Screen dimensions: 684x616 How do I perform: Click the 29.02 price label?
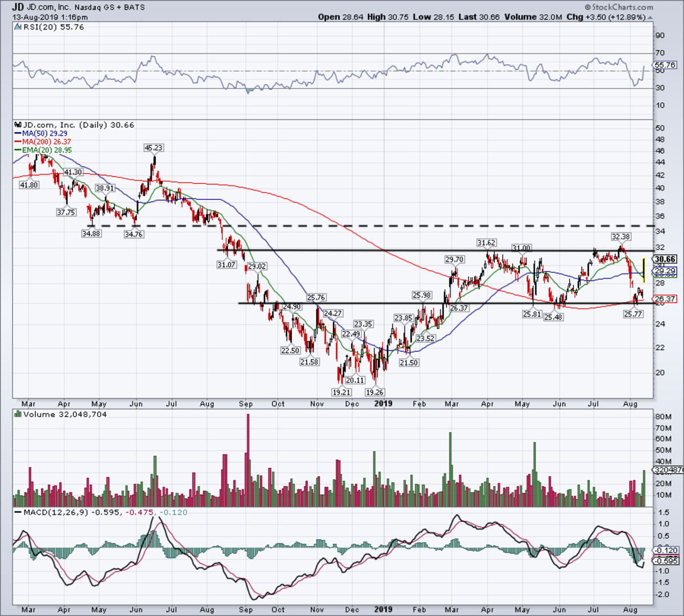[257, 266]
